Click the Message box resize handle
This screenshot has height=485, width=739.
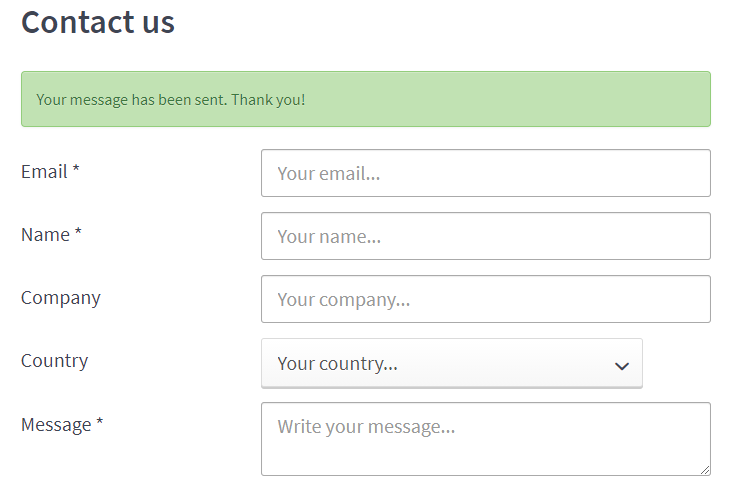point(704,469)
